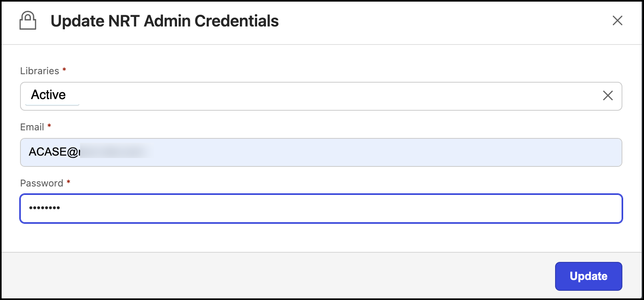This screenshot has width=644, height=300.
Task: Select the Active tag in Libraries
Action: tap(48, 95)
